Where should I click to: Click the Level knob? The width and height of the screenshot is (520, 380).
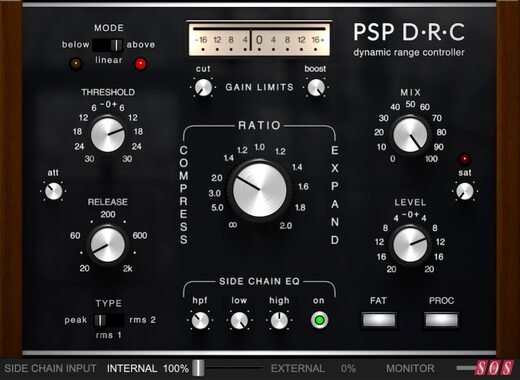click(x=410, y=245)
